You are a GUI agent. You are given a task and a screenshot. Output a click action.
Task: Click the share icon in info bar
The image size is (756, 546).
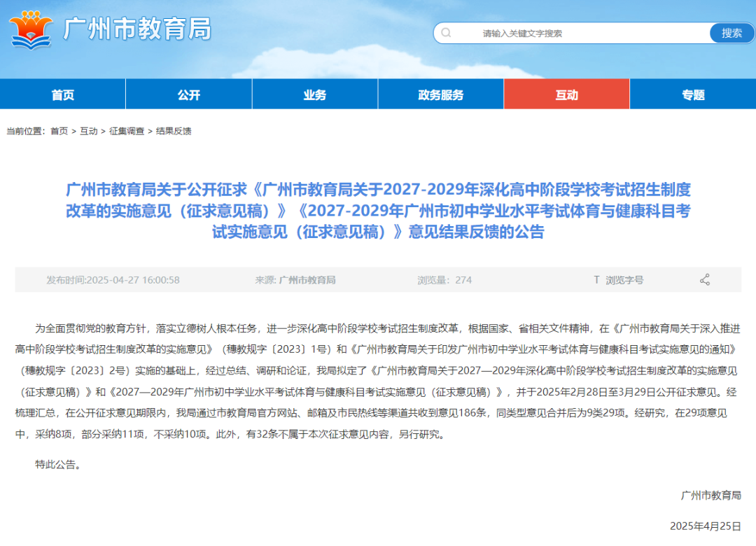[x=705, y=280]
